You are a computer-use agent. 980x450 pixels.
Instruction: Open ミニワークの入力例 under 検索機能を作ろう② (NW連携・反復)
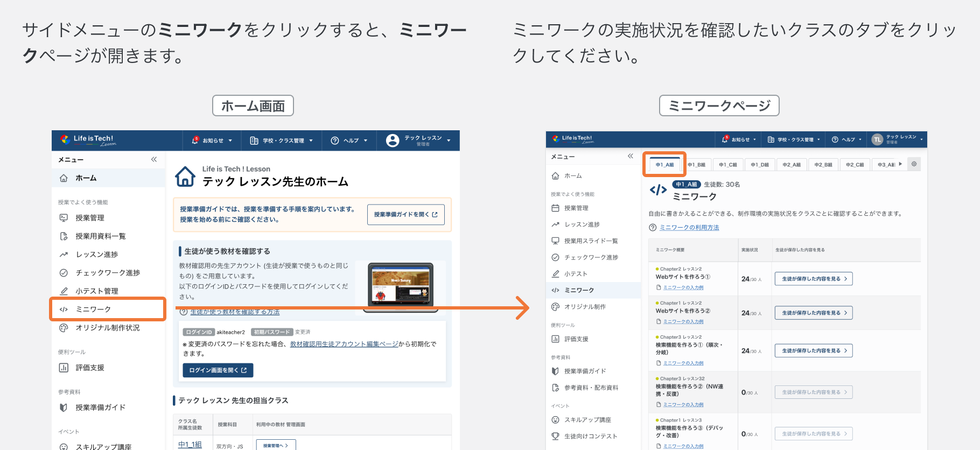tap(683, 405)
